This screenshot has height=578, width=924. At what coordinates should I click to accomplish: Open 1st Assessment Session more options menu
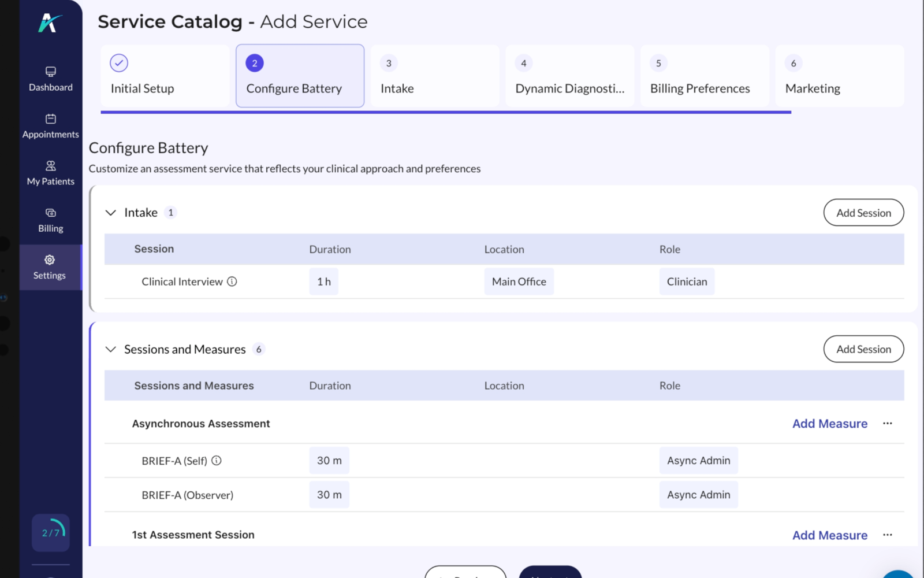click(x=888, y=535)
